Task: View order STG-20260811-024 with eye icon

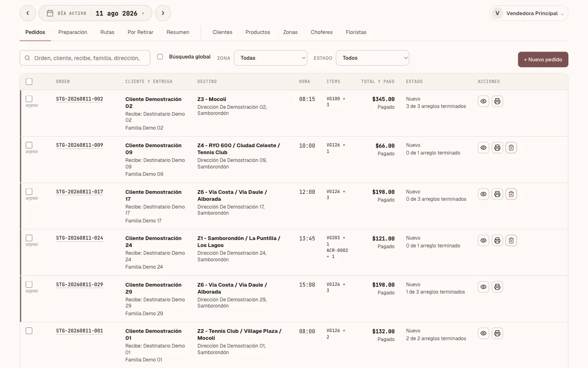Action: coord(483,240)
